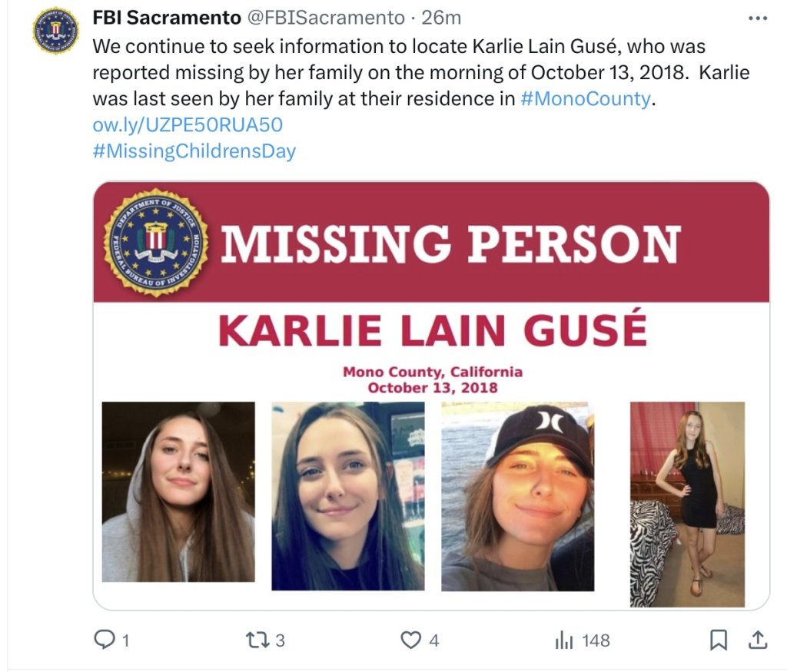787x672 pixels.
Task: Follow the ow.ly/UZPE50RUA50 link
Action: tap(188, 124)
